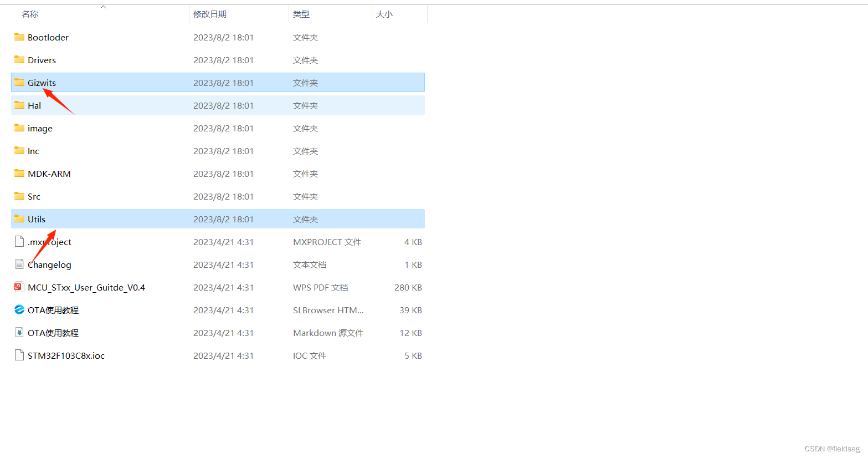
Task: Select the MCU_STxx_User_Guitde_V0.4 file name
Action: coord(86,287)
